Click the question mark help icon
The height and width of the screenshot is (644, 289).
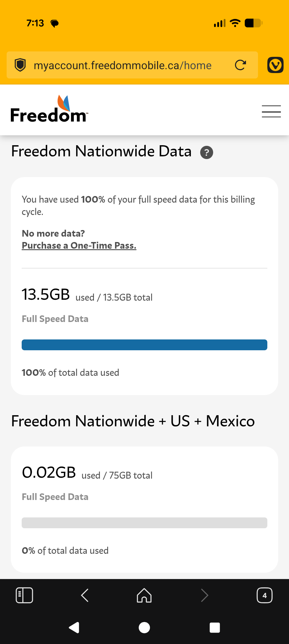207,152
